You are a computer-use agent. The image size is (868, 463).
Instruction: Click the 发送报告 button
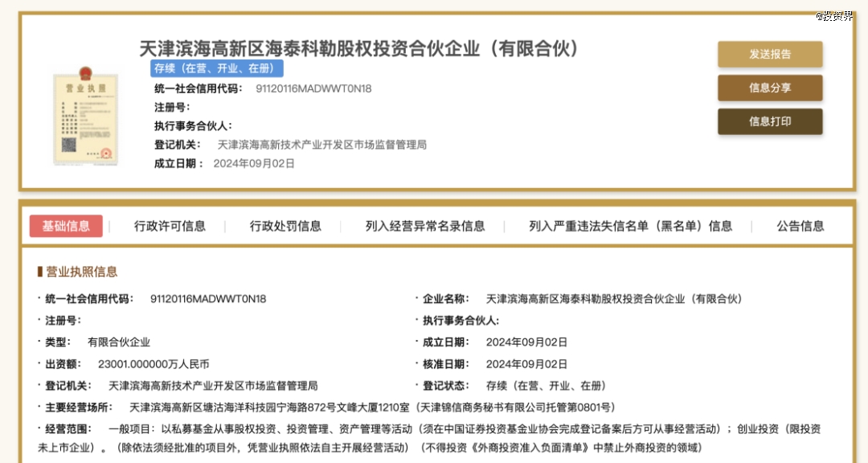(769, 55)
